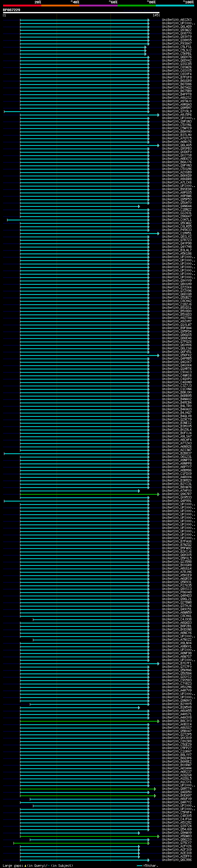Image resolution: width=197 pixels, height=868 pixels.
Task: Click the label UniRef100_P27635
Action: [x=177, y=586]
